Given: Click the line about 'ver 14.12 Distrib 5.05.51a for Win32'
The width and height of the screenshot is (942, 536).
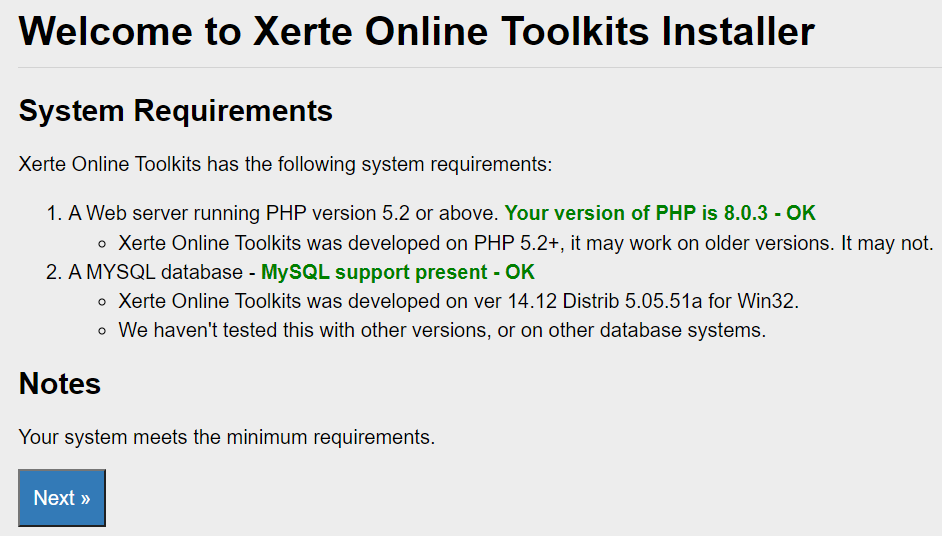Looking at the screenshot, I should pyautogui.click(x=458, y=301).
